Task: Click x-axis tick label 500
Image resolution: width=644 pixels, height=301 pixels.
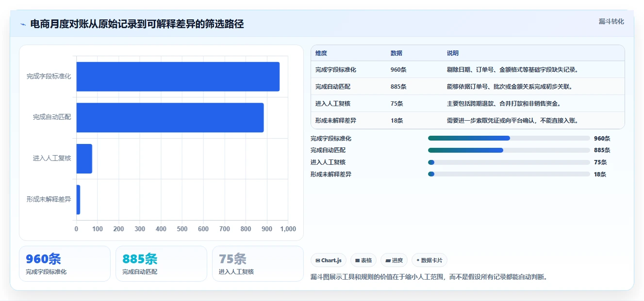Action: pos(182,229)
